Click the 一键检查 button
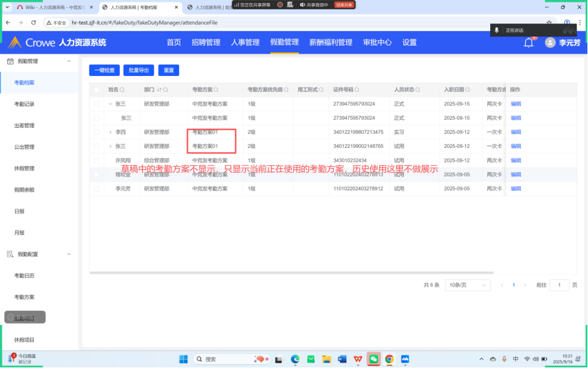The height and width of the screenshot is (368, 588). (104, 71)
